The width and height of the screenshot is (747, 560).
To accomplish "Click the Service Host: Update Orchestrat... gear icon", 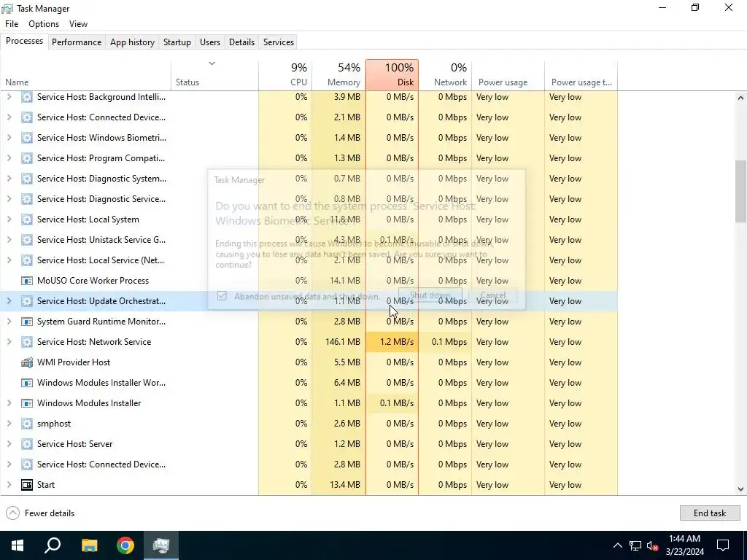I will point(27,301).
